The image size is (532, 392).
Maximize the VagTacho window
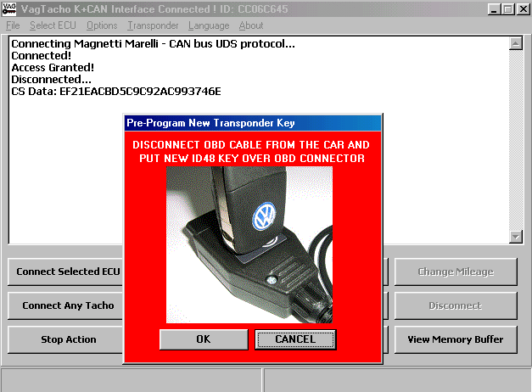[508, 8]
